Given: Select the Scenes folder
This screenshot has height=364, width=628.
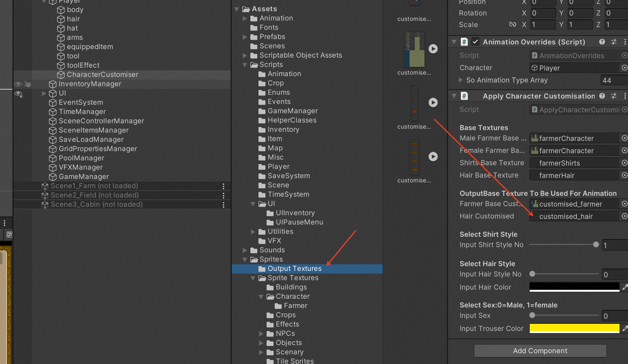Looking at the screenshot, I should (272, 46).
